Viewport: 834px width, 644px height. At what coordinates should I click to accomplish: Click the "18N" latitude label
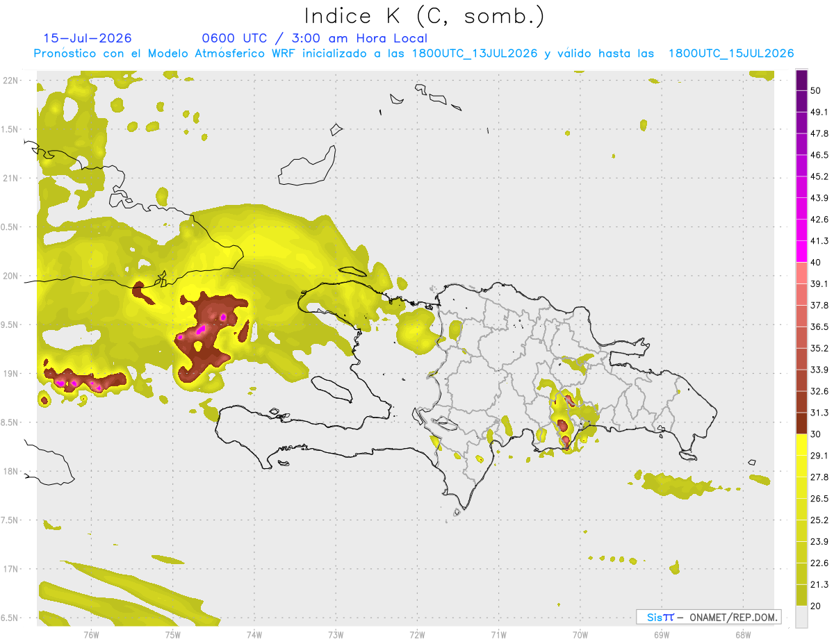pyautogui.click(x=10, y=472)
